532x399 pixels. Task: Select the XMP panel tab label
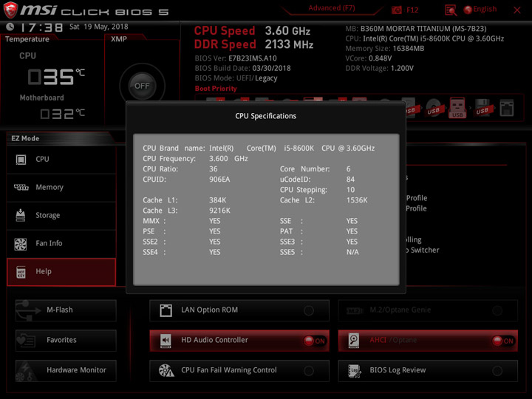pyautogui.click(x=119, y=39)
